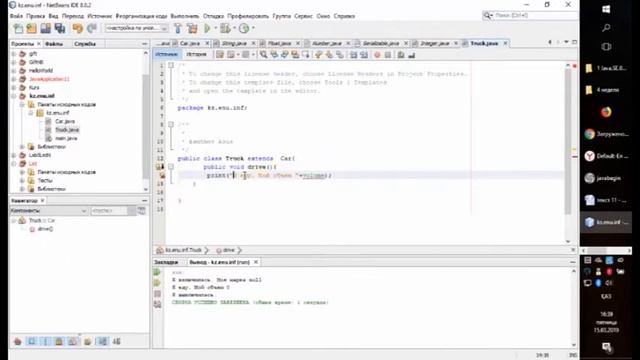
Task: Select drive() in the Navigator
Action: pyautogui.click(x=45, y=229)
